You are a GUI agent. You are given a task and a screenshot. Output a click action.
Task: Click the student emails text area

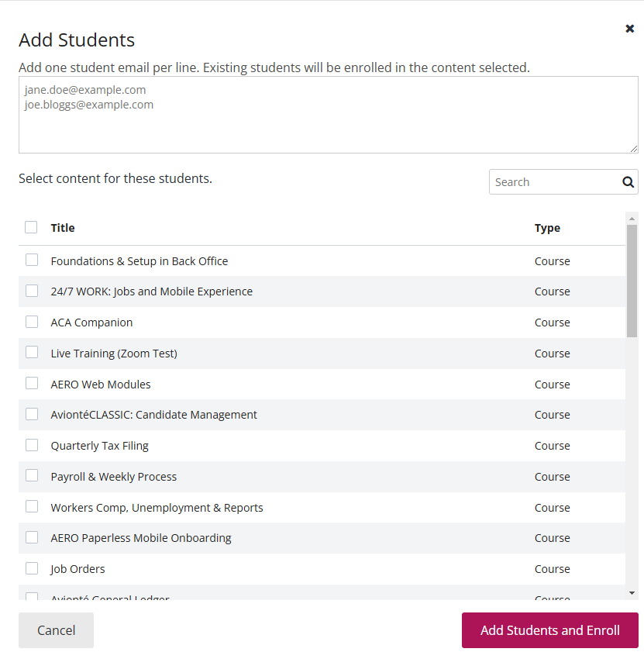click(x=329, y=115)
